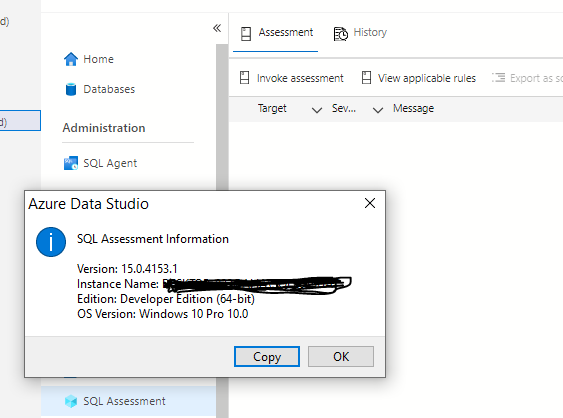
Task: Sort by the Message column header
Action: (413, 108)
